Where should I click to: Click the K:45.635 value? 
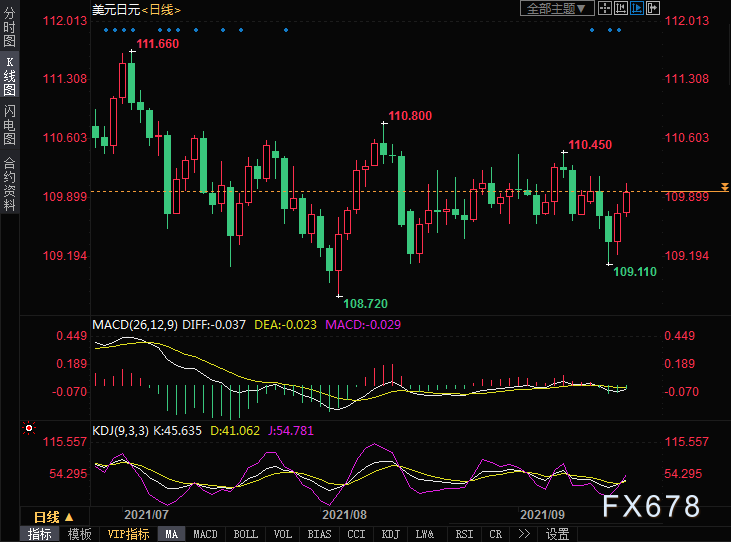coord(178,431)
